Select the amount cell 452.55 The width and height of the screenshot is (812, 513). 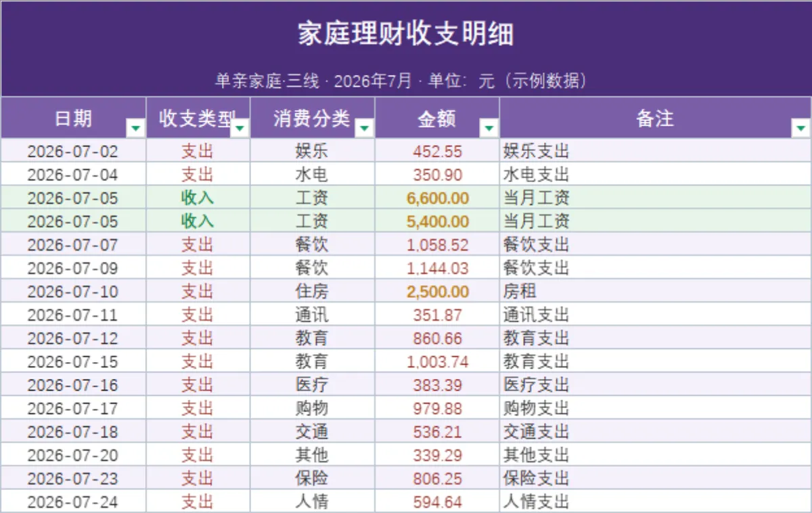point(437,151)
